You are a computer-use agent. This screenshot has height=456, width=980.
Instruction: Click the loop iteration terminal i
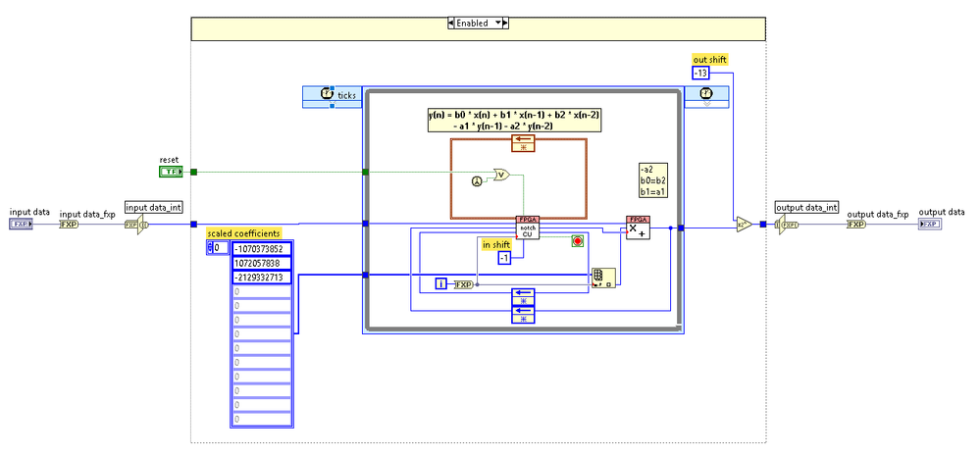coord(441,284)
